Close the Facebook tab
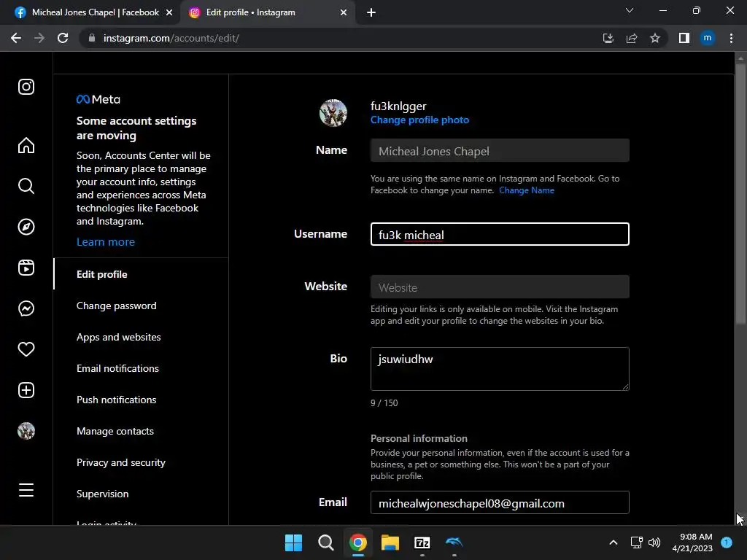Viewport: 747px width, 560px height. (x=169, y=12)
